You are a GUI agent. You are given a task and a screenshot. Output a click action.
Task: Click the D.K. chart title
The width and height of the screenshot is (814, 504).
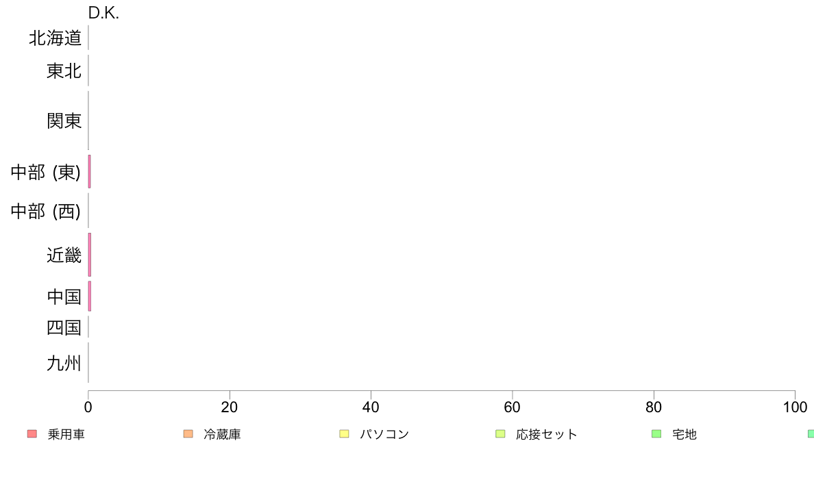click(104, 13)
